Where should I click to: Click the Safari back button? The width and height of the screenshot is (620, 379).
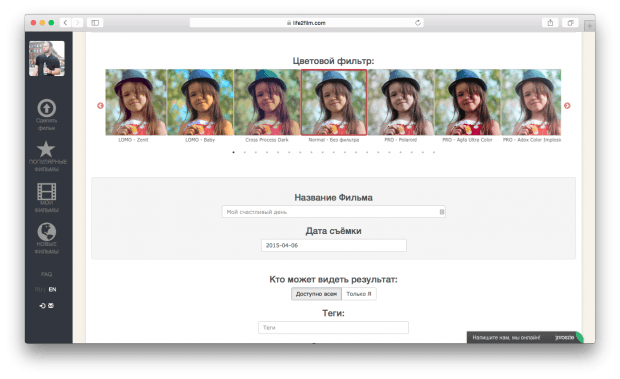66,23
